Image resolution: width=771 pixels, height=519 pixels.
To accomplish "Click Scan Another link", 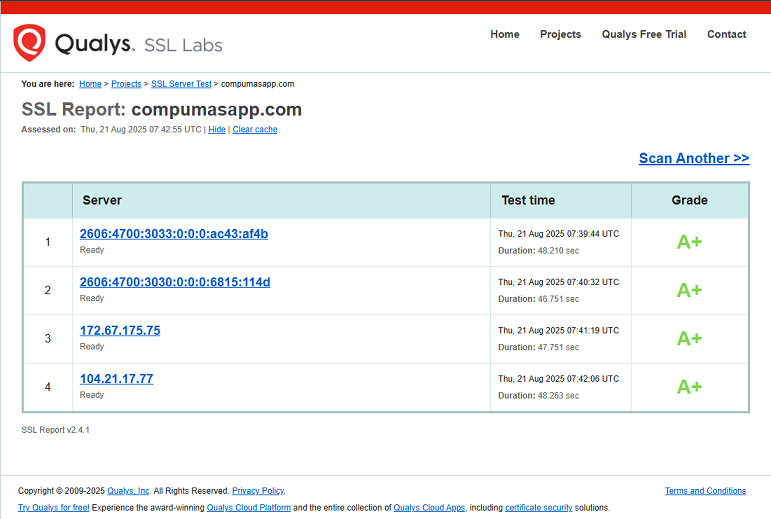I will click(x=693, y=158).
